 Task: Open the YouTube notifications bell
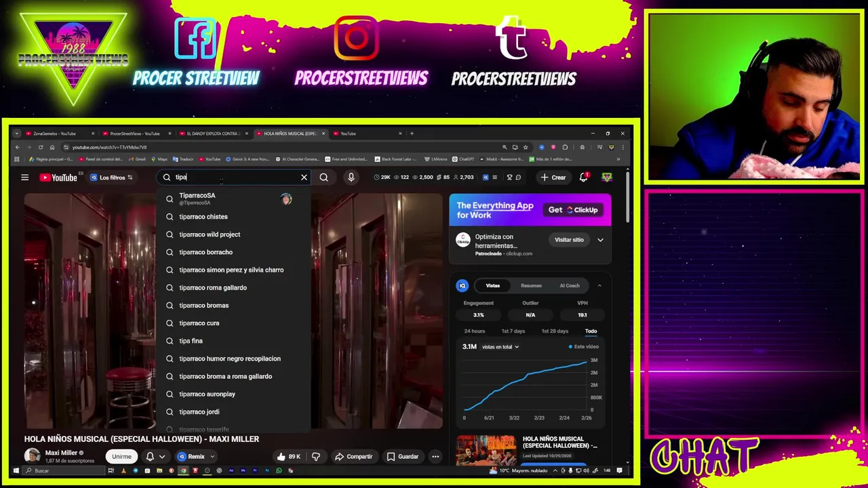(x=584, y=178)
